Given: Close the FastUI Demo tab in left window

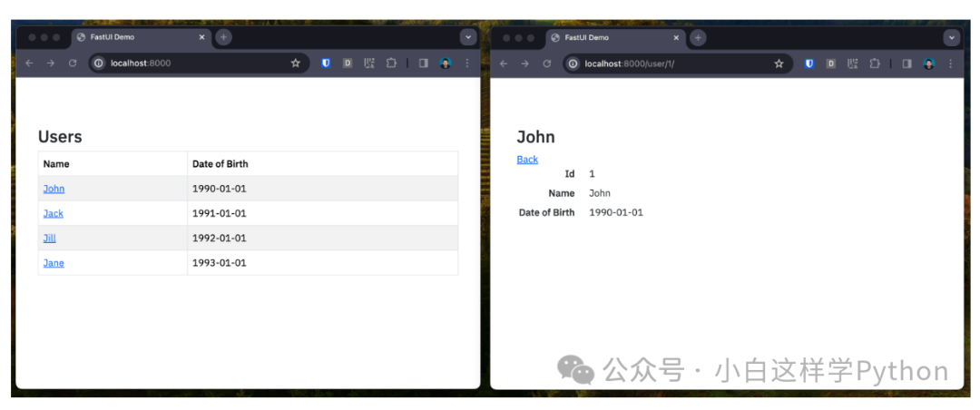Looking at the screenshot, I should tap(201, 37).
